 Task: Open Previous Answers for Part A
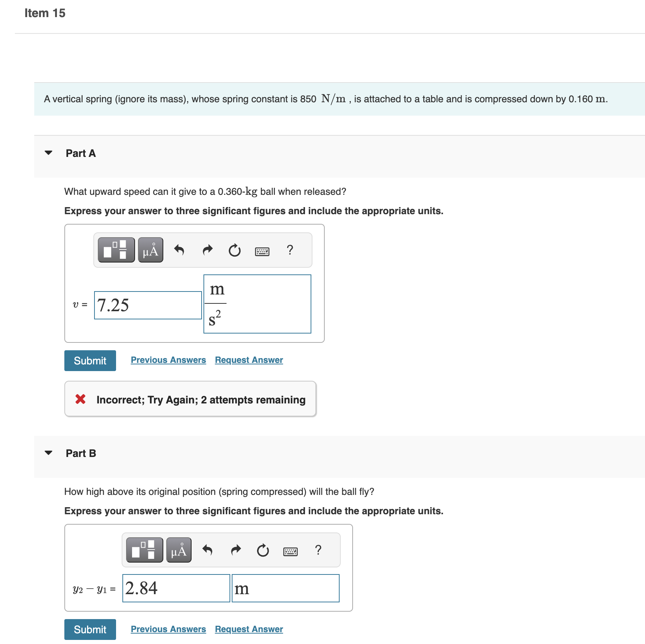pos(168,360)
